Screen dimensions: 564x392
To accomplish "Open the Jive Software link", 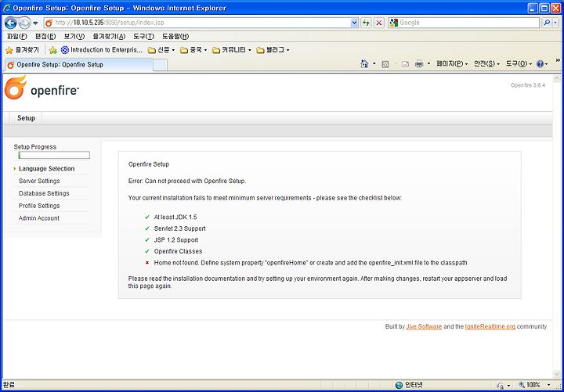I will click(x=424, y=326).
